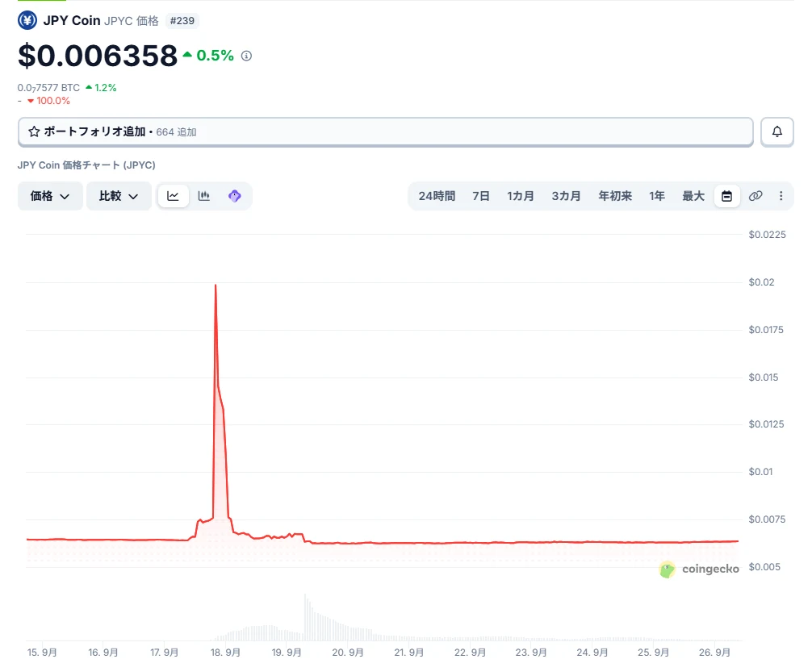812x659 pixels.
Task: Click the $0.015 y-axis label
Action: (x=764, y=377)
